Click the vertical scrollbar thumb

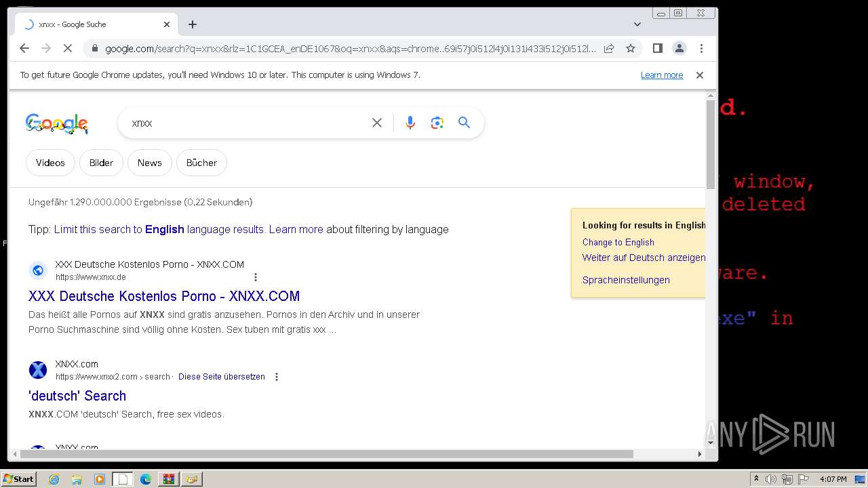pyautogui.click(x=711, y=144)
